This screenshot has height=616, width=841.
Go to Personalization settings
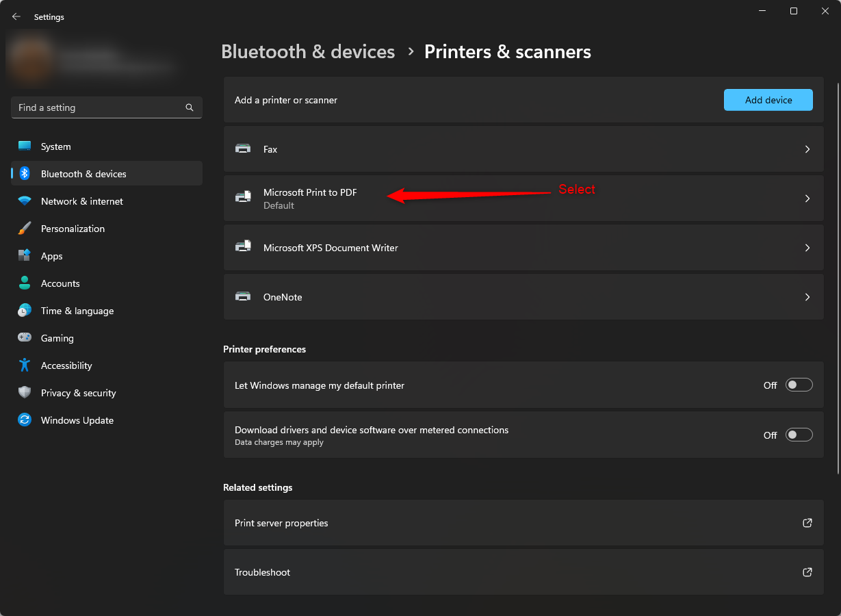pos(107,229)
